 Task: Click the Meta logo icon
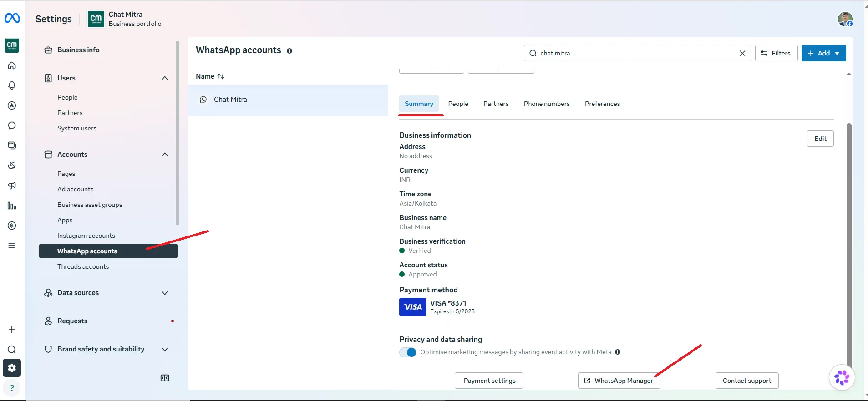[x=12, y=18]
